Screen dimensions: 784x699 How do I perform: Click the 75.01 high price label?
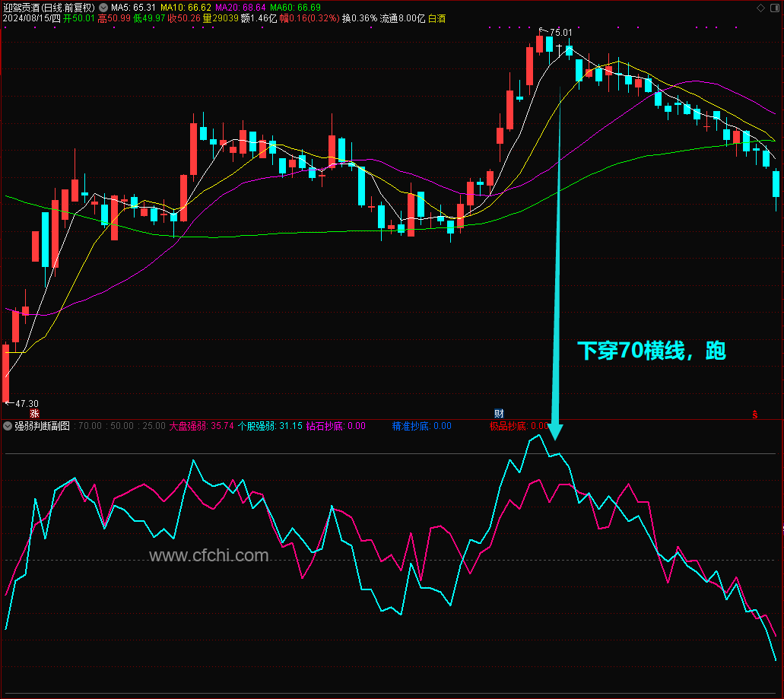coord(560,33)
